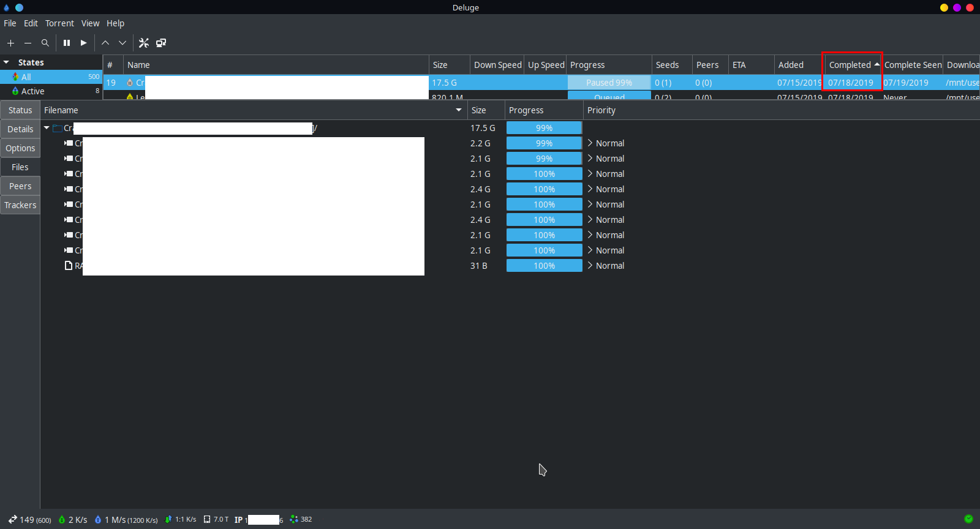Switch to the Files tab
This screenshot has height=529, width=980.
click(20, 167)
